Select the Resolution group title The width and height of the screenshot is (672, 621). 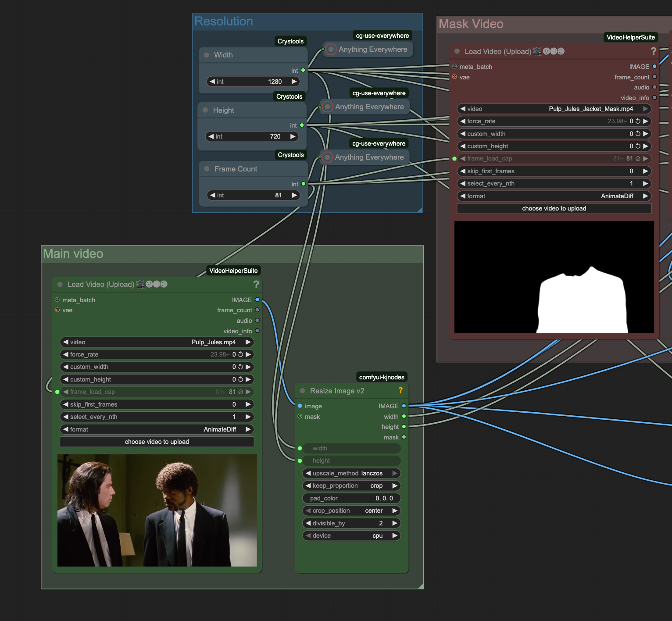224,21
